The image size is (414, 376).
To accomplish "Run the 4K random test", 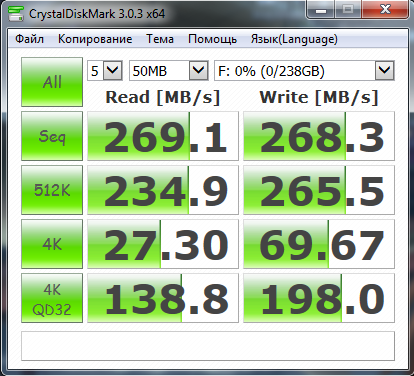I will pos(52,244).
